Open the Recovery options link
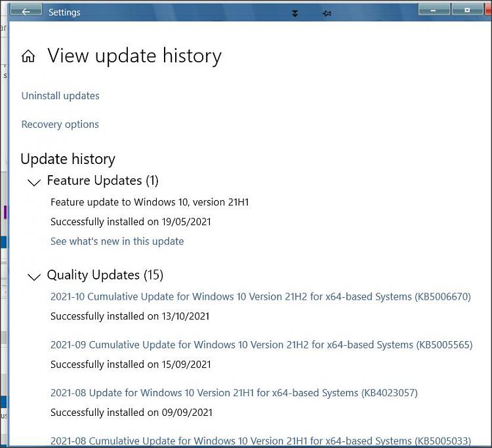This screenshot has width=492, height=448. pyautogui.click(x=60, y=125)
